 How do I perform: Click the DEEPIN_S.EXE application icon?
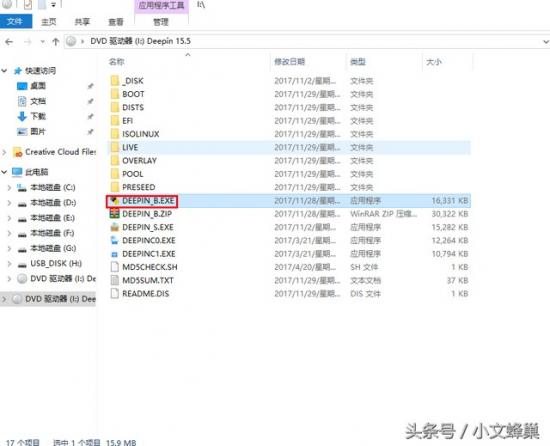(115, 227)
